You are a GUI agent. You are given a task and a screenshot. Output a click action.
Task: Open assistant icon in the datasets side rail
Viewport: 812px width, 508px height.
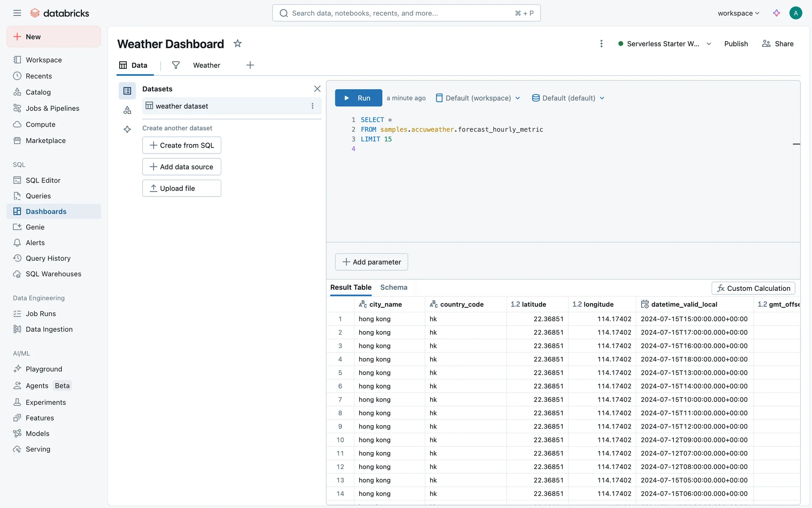pos(127,130)
